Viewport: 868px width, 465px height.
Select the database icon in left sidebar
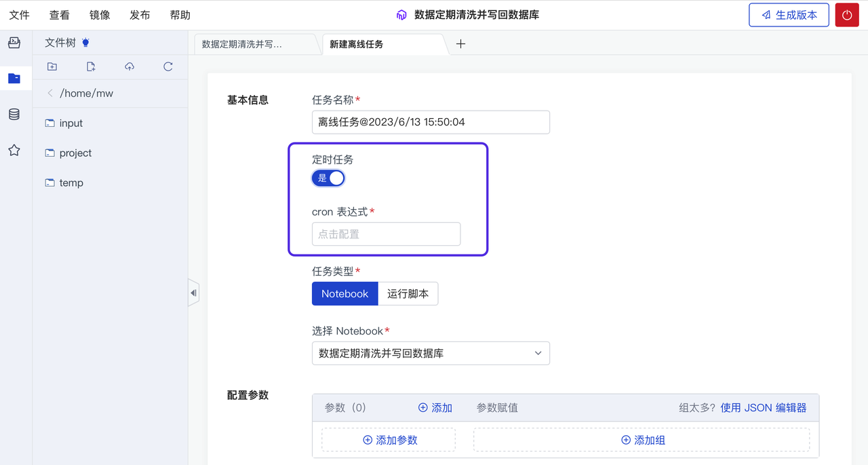[14, 114]
